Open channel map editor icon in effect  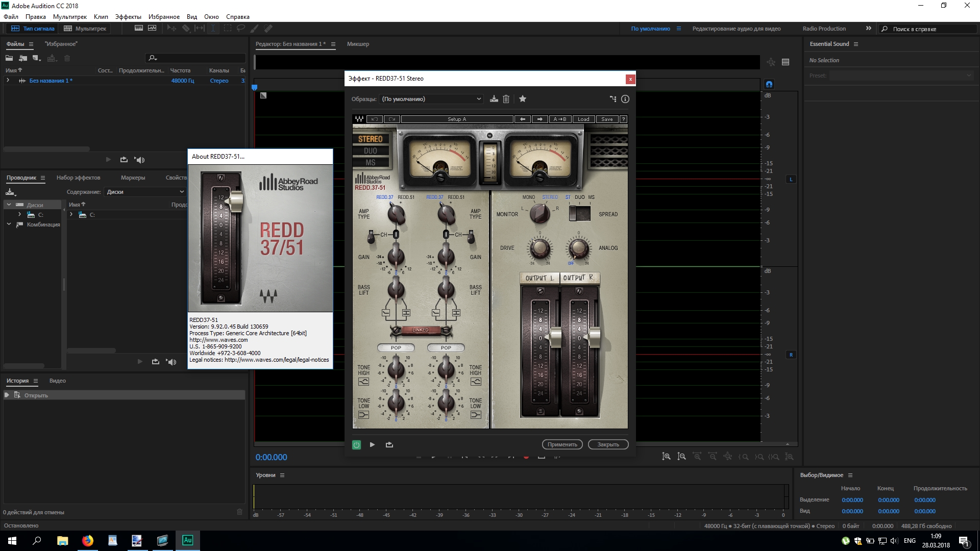click(x=613, y=99)
